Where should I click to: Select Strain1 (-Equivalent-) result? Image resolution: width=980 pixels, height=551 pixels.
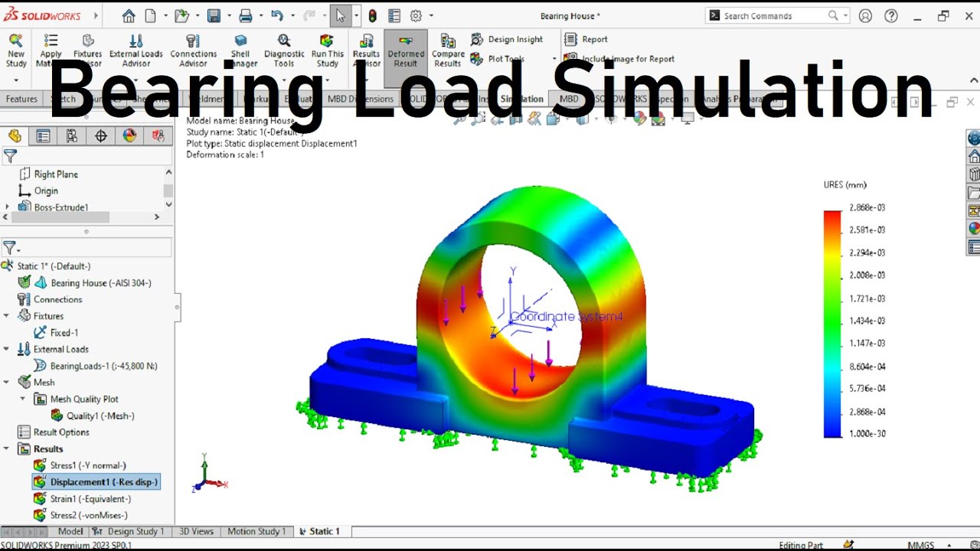point(83,499)
